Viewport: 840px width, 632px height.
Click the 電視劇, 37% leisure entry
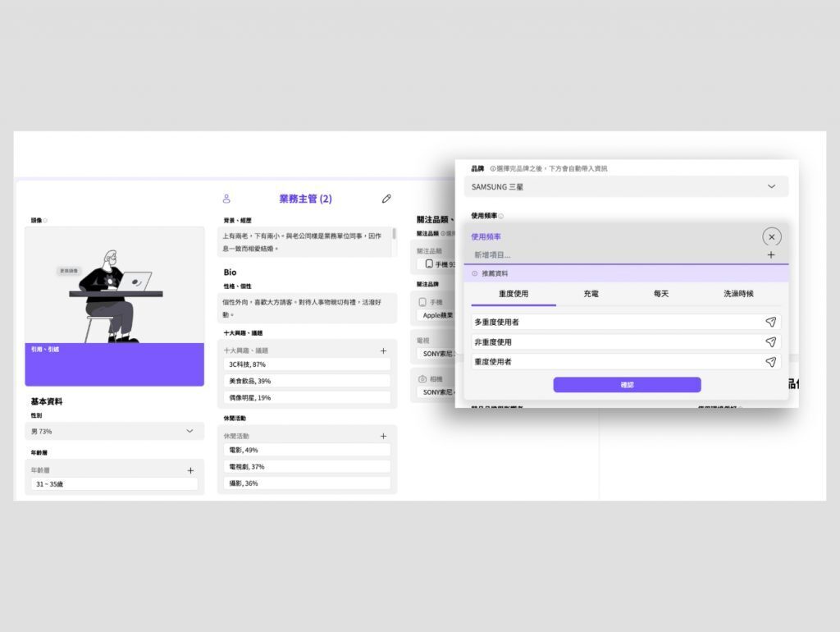point(307,467)
